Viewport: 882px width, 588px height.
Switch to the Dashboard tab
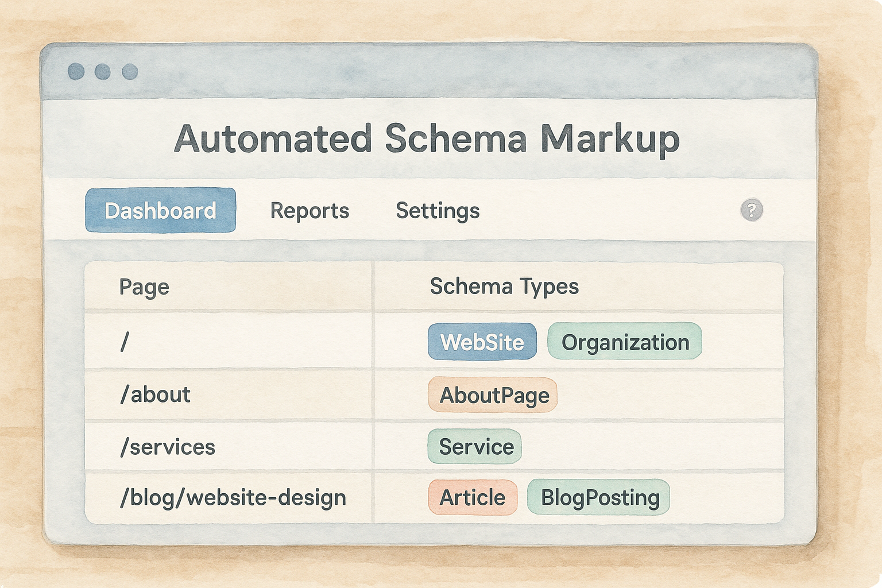point(160,211)
